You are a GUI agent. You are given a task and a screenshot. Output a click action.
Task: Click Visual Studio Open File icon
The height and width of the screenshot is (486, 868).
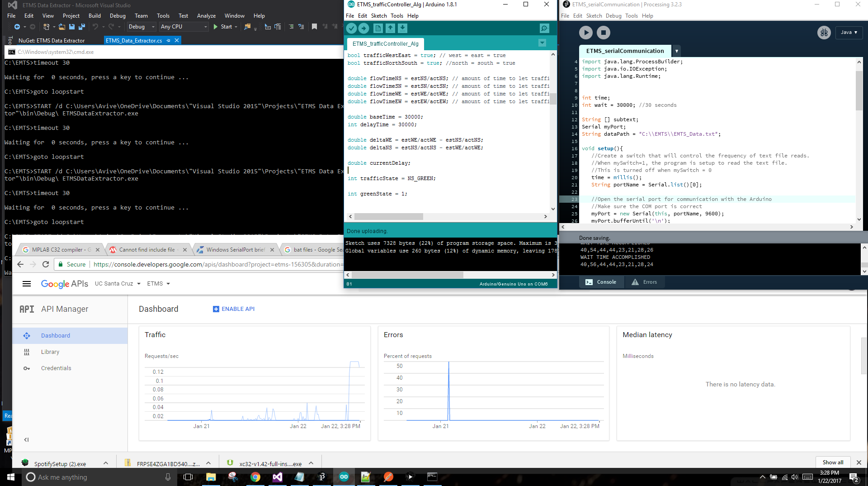[62, 27]
